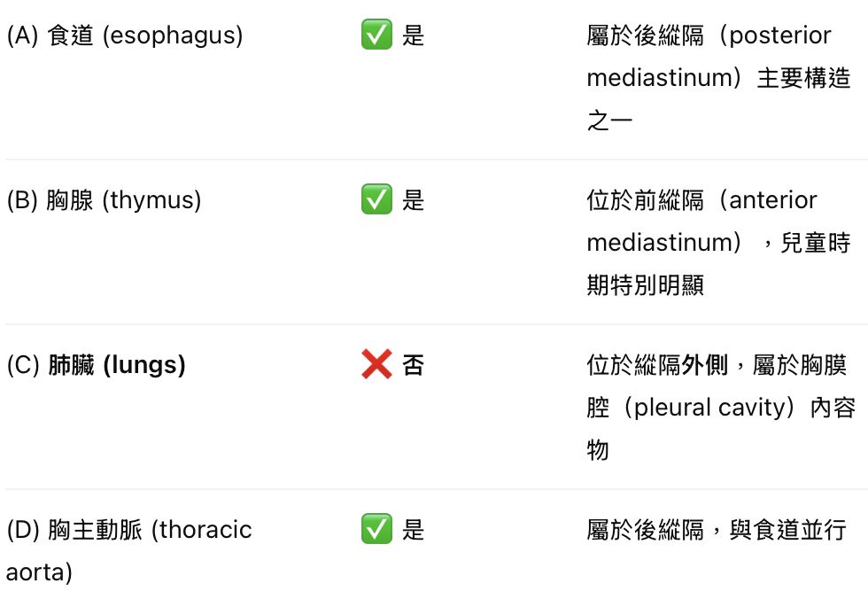The image size is (868, 599).
Task: Click the 是 text in the esophagus row
Action: point(414,35)
